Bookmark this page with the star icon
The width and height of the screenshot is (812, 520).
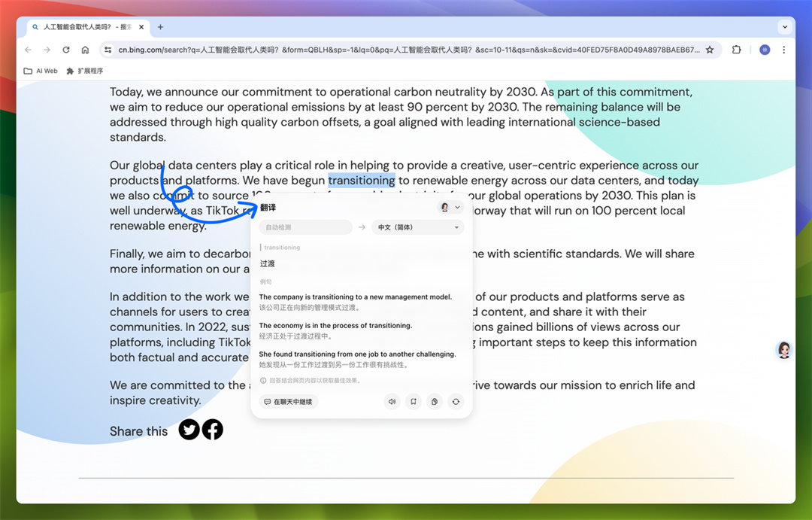[710, 50]
